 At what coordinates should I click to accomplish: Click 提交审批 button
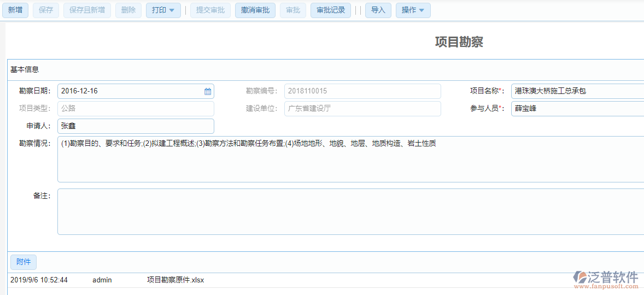(210, 10)
